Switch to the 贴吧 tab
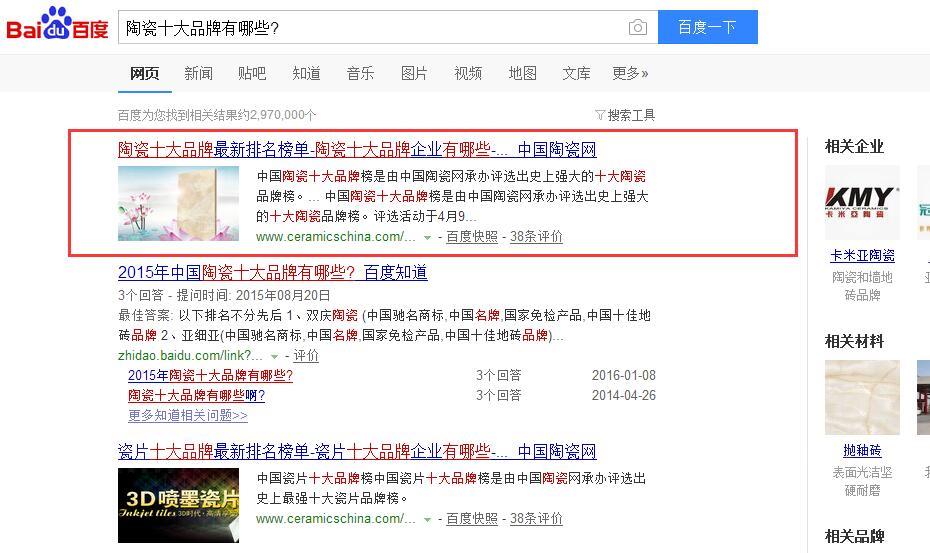Image resolution: width=930 pixels, height=553 pixels. (252, 73)
